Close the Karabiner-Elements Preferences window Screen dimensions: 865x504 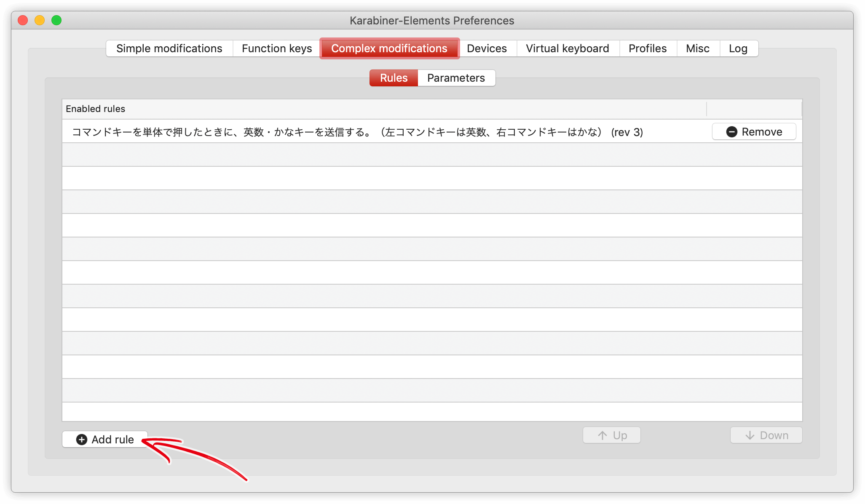click(23, 20)
